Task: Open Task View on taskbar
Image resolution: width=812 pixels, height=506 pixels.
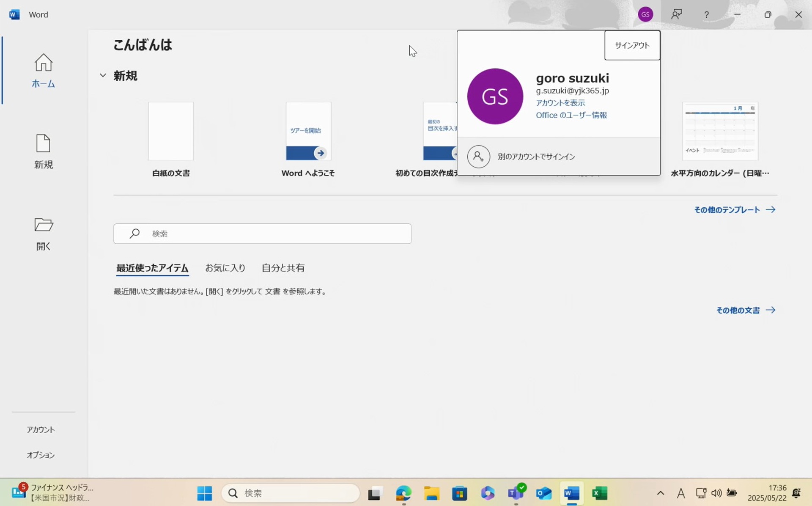Action: pyautogui.click(x=375, y=493)
